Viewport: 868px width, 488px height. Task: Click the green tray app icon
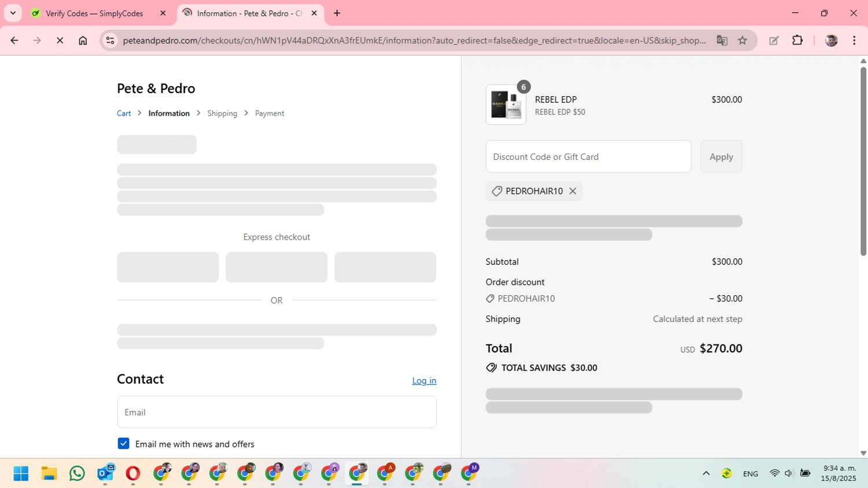(x=727, y=474)
